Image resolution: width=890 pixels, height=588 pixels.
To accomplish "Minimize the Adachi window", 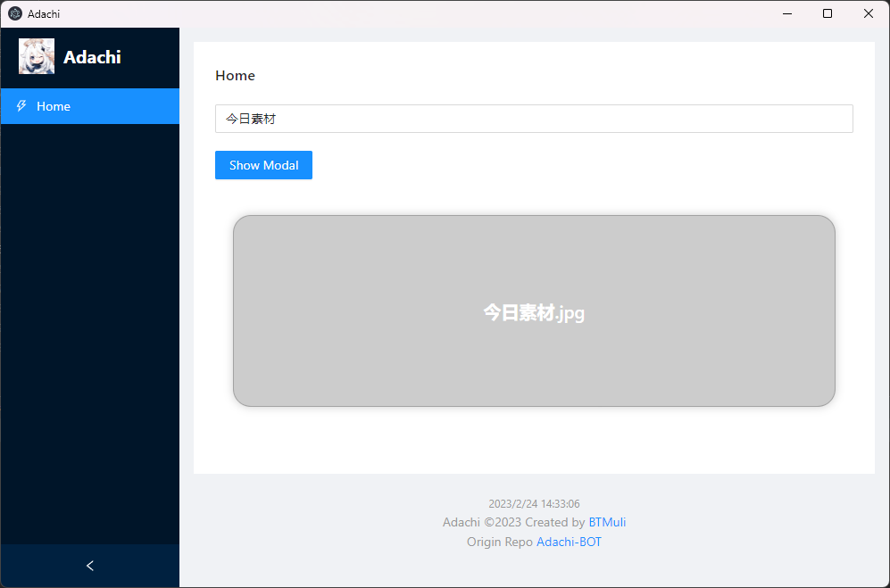I will [786, 13].
